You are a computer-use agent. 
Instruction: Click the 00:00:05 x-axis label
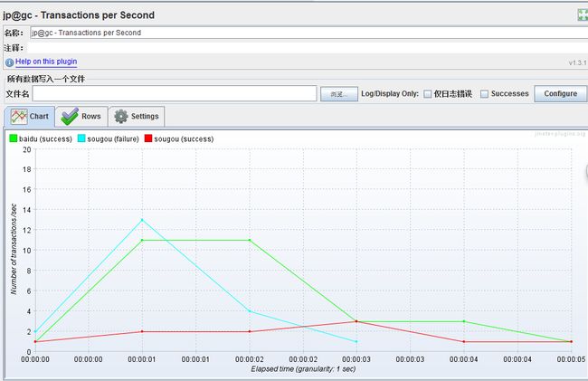(x=571, y=359)
